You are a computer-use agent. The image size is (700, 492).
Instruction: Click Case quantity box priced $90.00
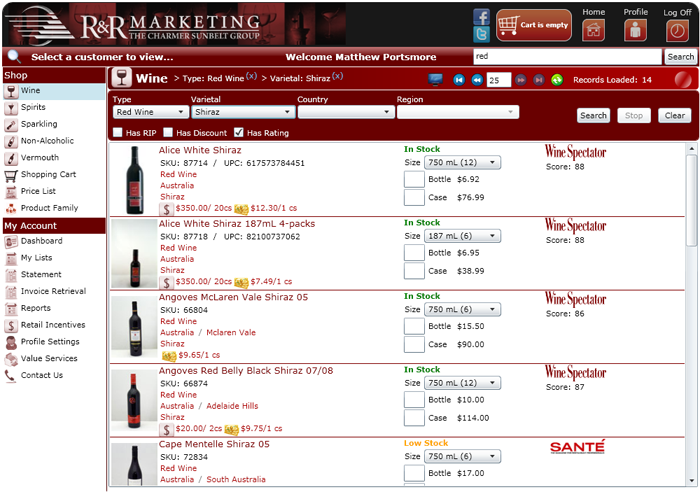coord(414,344)
